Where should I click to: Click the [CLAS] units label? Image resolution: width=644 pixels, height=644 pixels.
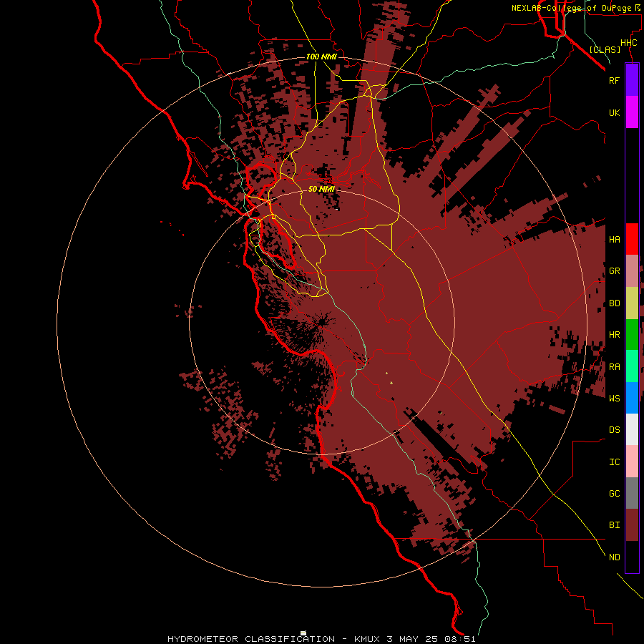(605, 49)
